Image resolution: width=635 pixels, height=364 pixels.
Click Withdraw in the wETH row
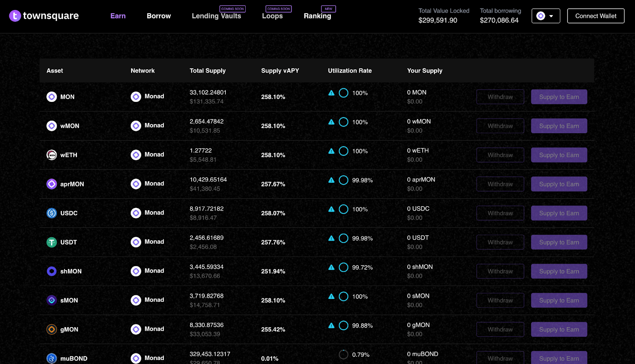[x=500, y=155]
